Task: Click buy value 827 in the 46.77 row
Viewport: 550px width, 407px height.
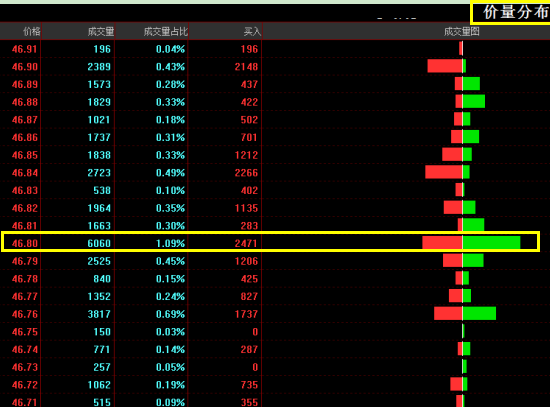Action: point(249,296)
